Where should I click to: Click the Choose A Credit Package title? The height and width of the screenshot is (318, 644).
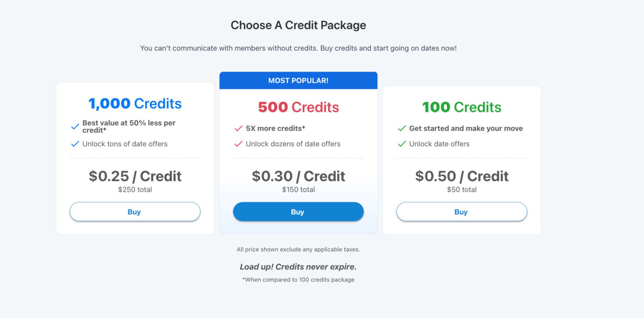coord(298,25)
